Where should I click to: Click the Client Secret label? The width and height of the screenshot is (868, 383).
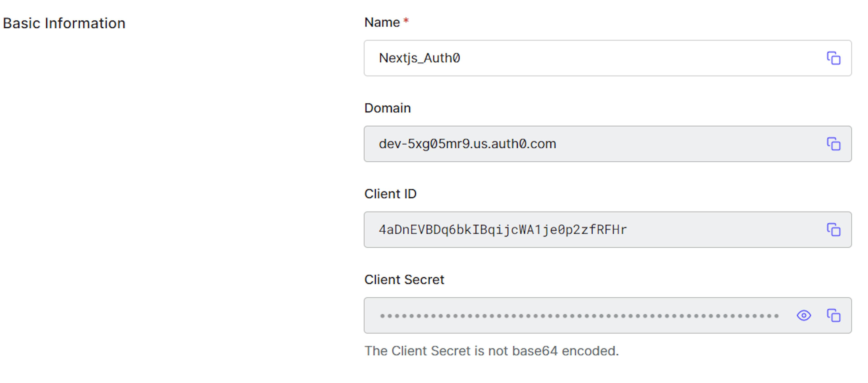(404, 280)
